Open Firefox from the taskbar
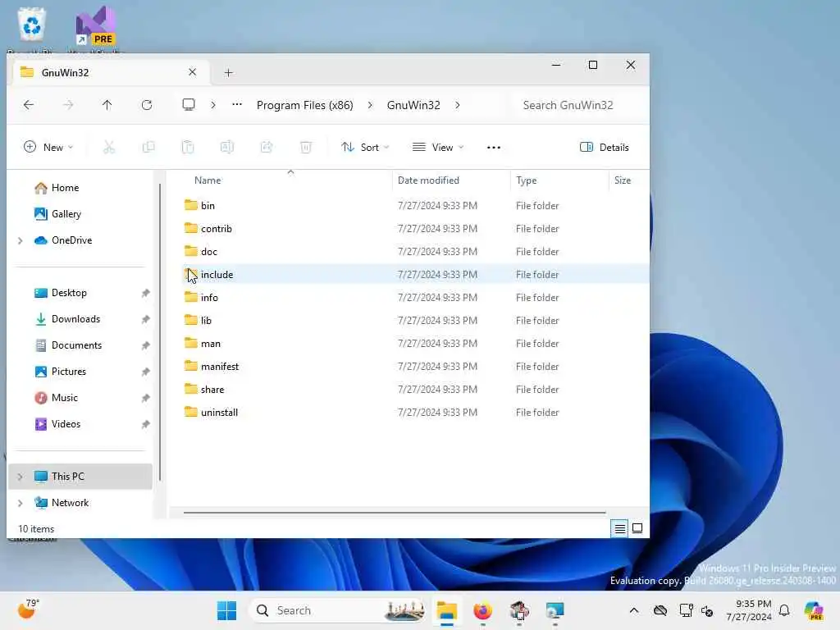Screen dimensions: 840x630 pyautogui.click(x=482, y=610)
